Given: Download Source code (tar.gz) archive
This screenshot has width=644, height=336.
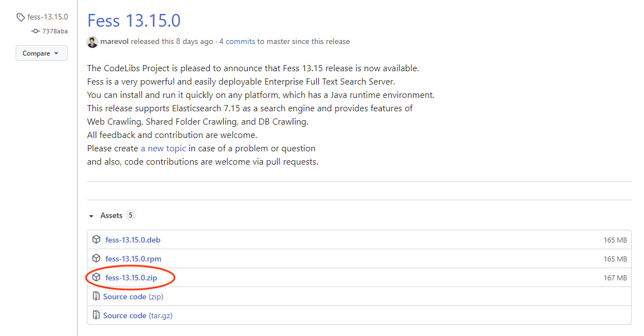Looking at the screenshot, I should pyautogui.click(x=138, y=315).
